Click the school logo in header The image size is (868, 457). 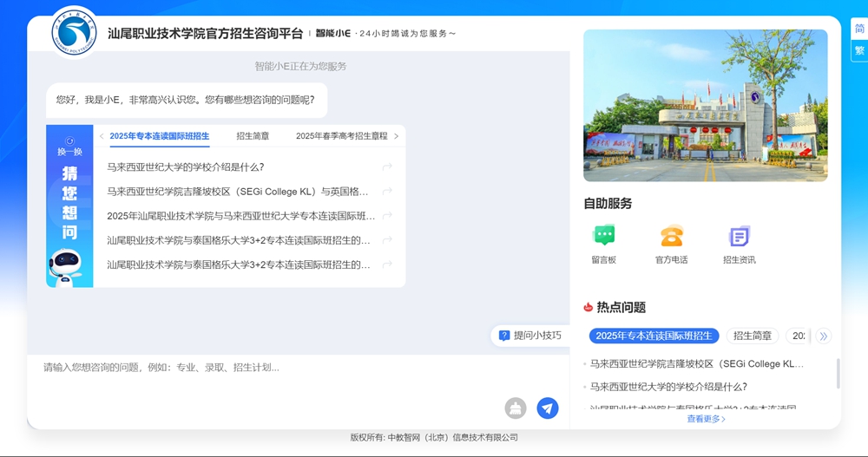[75, 32]
